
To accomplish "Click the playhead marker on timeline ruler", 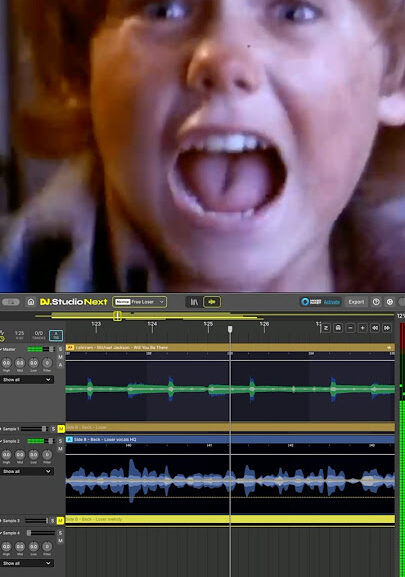I will point(230,329).
